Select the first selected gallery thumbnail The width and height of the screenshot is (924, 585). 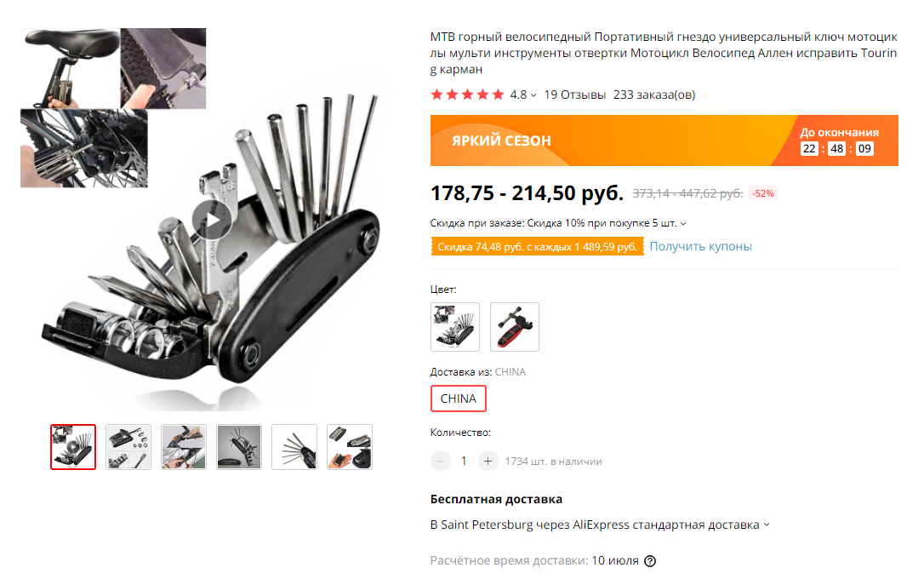[73, 447]
